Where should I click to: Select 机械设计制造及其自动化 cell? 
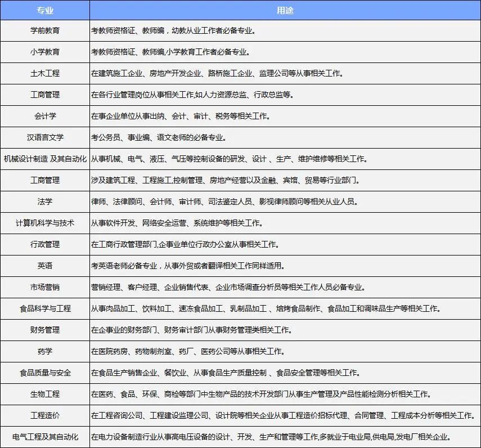[x=45, y=159]
